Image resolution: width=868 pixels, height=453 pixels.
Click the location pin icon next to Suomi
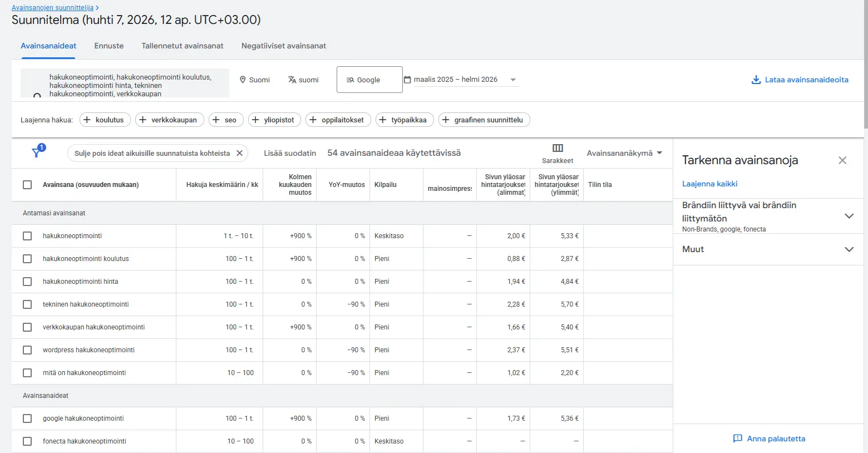pyautogui.click(x=243, y=80)
